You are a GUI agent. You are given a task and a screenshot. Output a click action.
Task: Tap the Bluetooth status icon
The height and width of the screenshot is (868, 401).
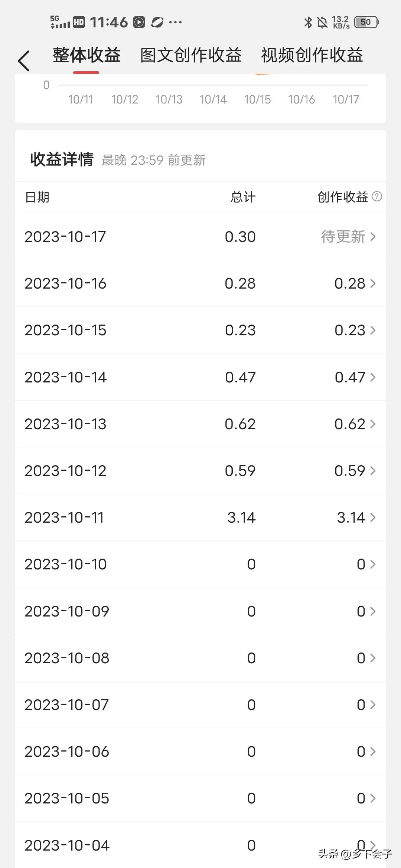(308, 23)
